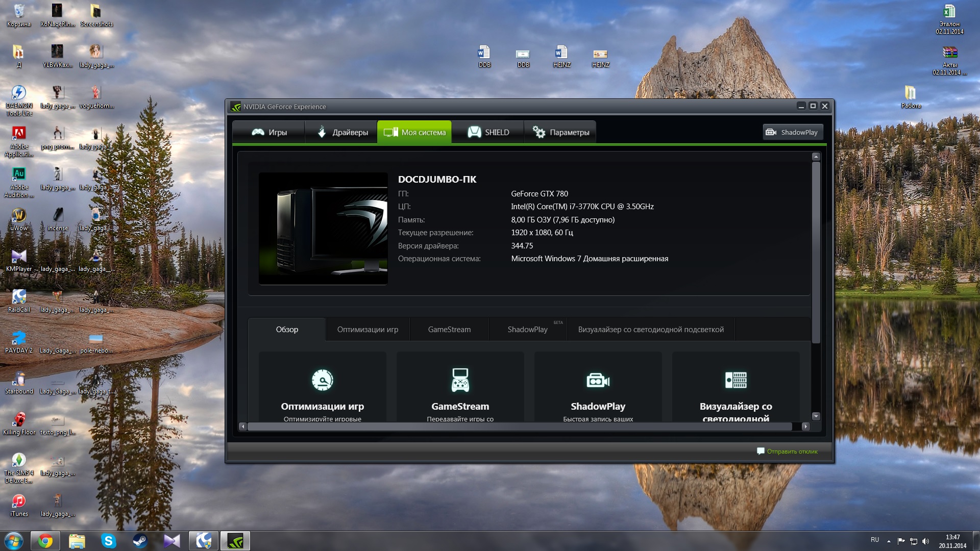This screenshot has width=980, height=551.
Task: Open the RaidCall desktop shortcut
Action: coord(19,301)
